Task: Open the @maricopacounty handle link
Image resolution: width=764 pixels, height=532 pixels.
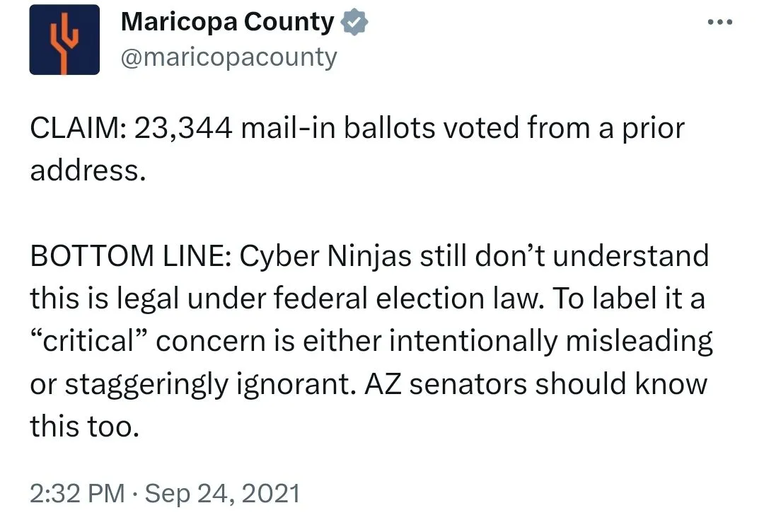Action: point(229,57)
